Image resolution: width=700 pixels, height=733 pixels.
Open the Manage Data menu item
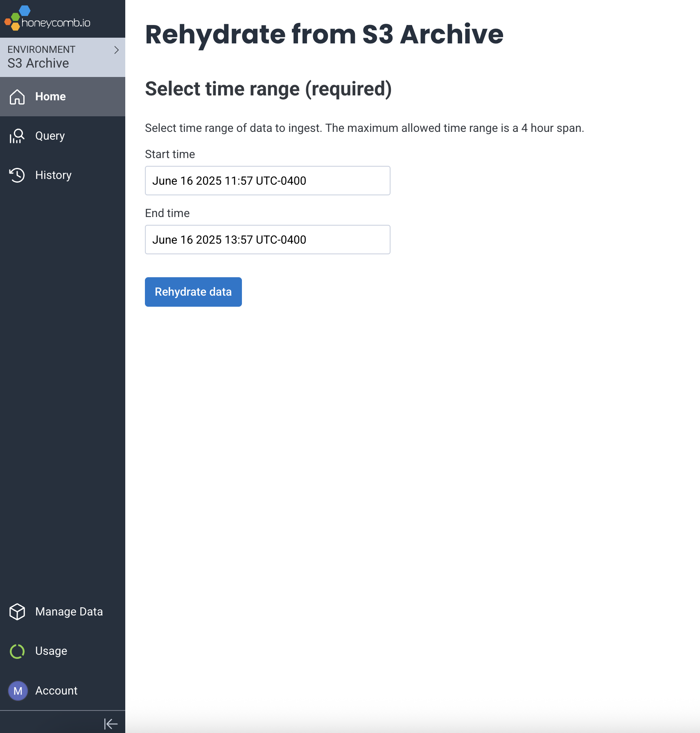click(x=63, y=612)
